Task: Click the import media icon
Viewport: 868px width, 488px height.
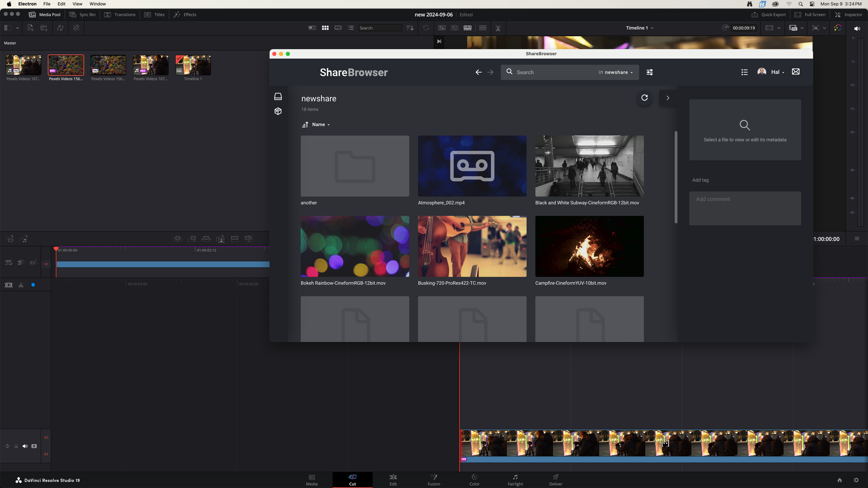Action: tap(30, 28)
